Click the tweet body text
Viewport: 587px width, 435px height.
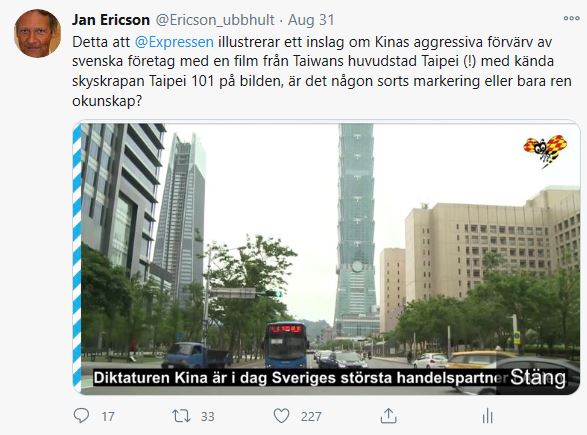click(322, 71)
